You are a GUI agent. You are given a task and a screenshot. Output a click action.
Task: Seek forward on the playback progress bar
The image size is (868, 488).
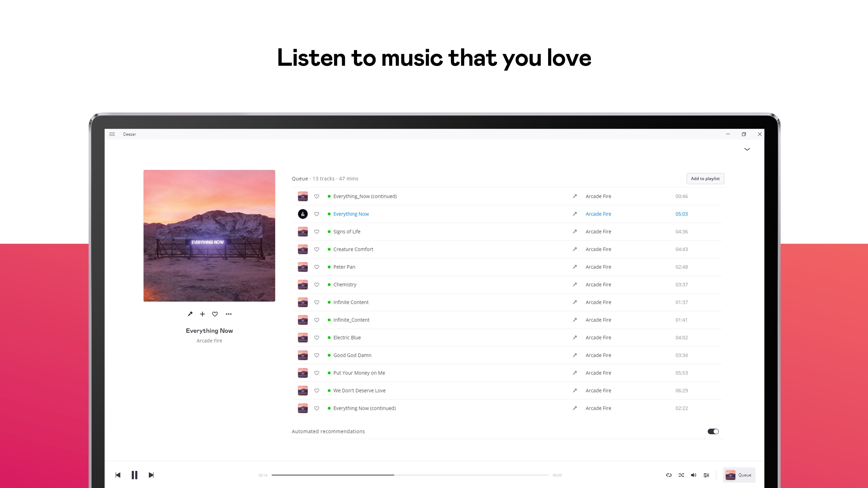coord(438,475)
